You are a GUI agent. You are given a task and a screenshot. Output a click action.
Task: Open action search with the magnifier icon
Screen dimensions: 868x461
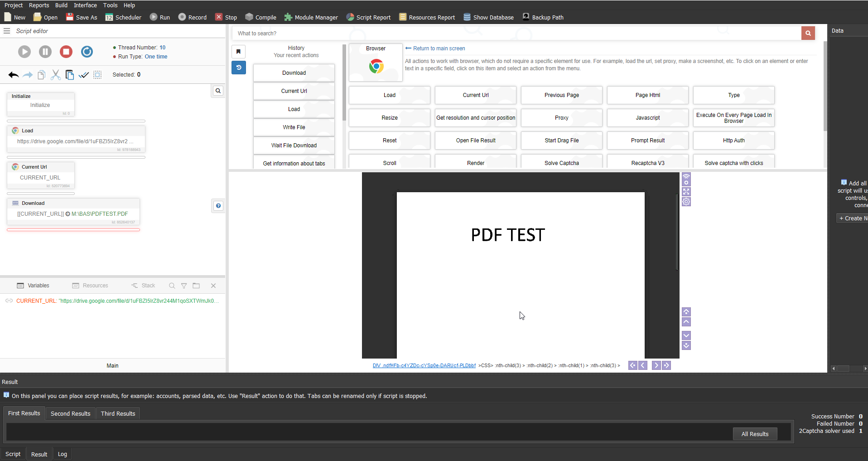coord(218,91)
